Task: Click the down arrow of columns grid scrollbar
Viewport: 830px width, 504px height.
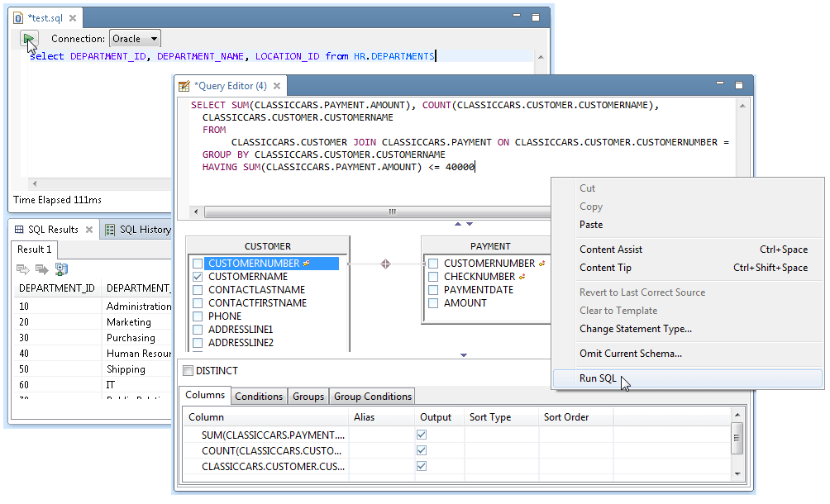Action: point(737,474)
